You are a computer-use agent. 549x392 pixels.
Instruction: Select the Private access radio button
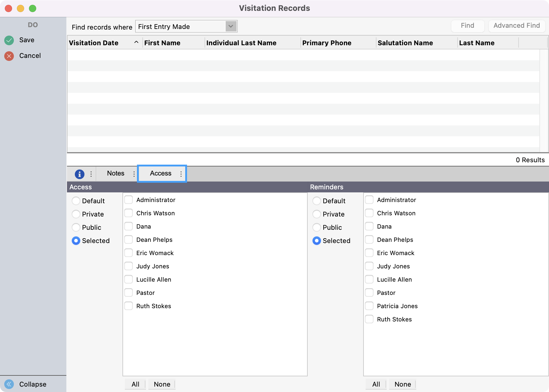[76, 214]
